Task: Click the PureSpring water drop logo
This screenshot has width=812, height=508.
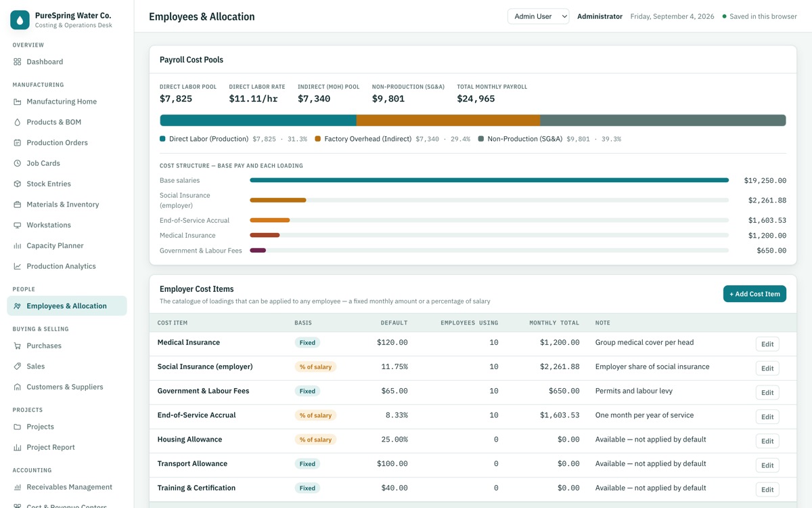Action: pos(20,20)
